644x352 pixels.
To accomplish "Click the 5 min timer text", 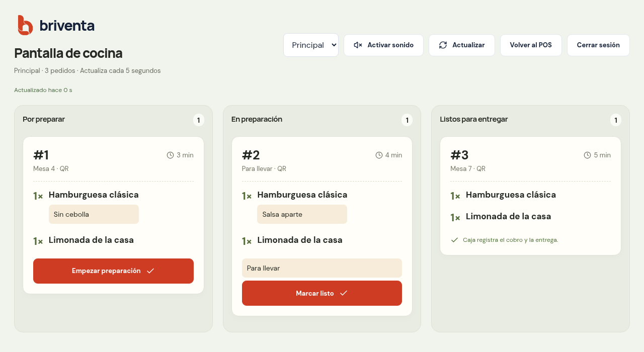I will coord(602,155).
